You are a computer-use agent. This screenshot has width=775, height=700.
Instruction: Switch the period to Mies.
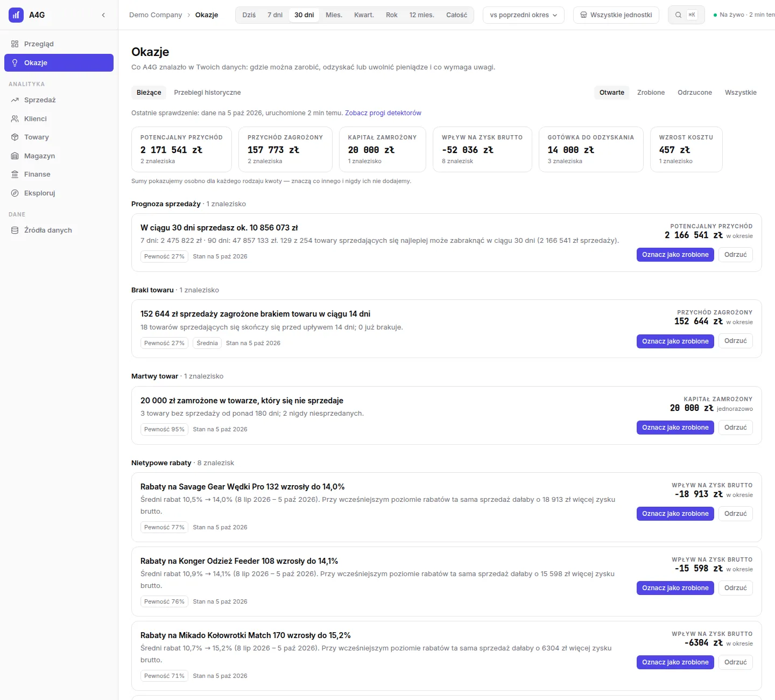(334, 15)
